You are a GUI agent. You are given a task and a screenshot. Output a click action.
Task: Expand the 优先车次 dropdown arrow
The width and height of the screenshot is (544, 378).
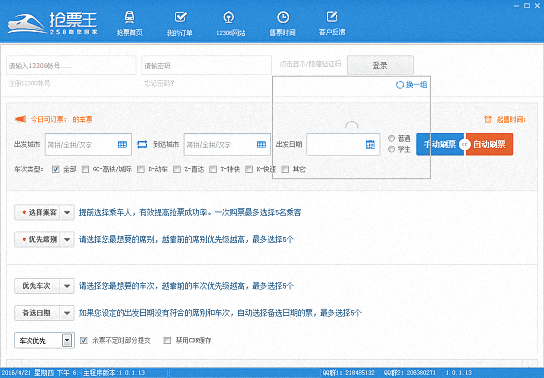(x=67, y=286)
